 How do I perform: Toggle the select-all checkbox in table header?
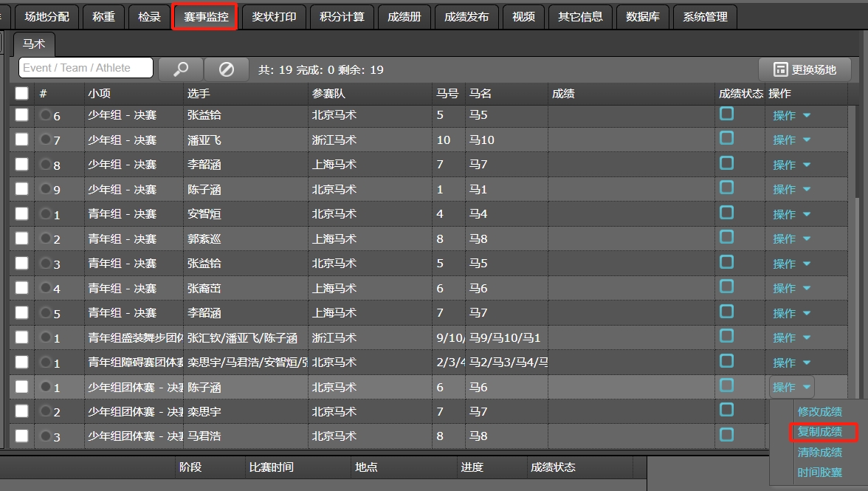tap(22, 94)
